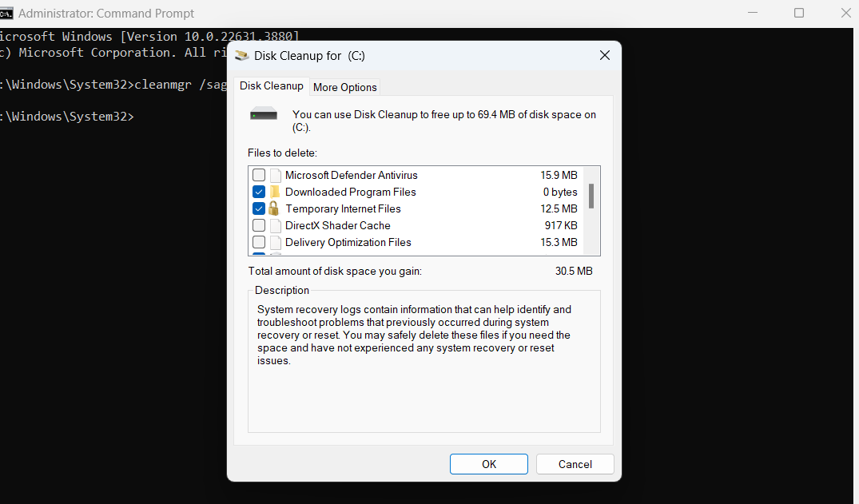Viewport: 859px width, 504px height.
Task: Click the 30.5 MB total gain value
Action: pos(574,272)
